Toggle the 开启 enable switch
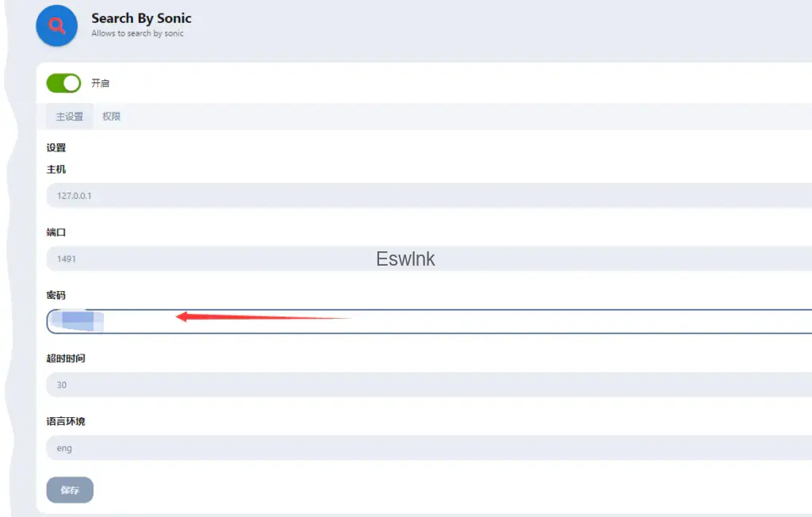The width and height of the screenshot is (812, 517). [63, 83]
